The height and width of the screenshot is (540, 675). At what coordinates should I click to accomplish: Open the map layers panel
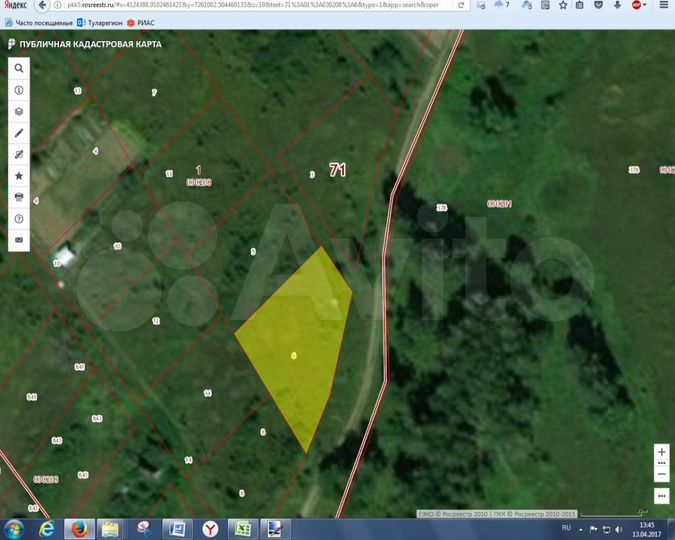(x=19, y=112)
